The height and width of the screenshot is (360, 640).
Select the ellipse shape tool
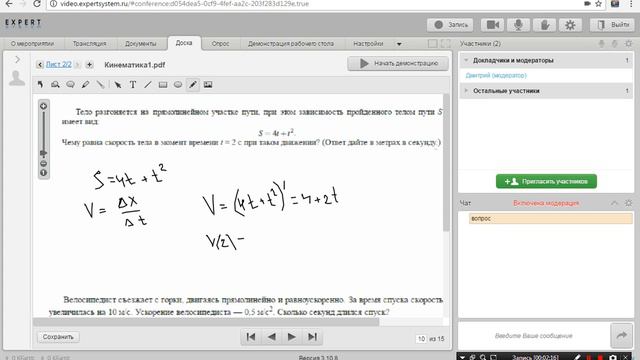178,84
